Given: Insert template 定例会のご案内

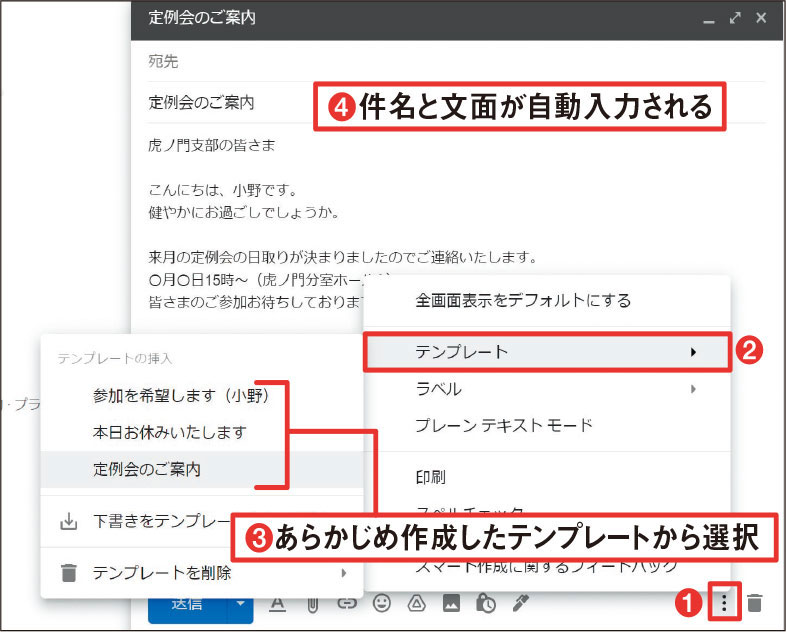Looking at the screenshot, I should 202,469.
